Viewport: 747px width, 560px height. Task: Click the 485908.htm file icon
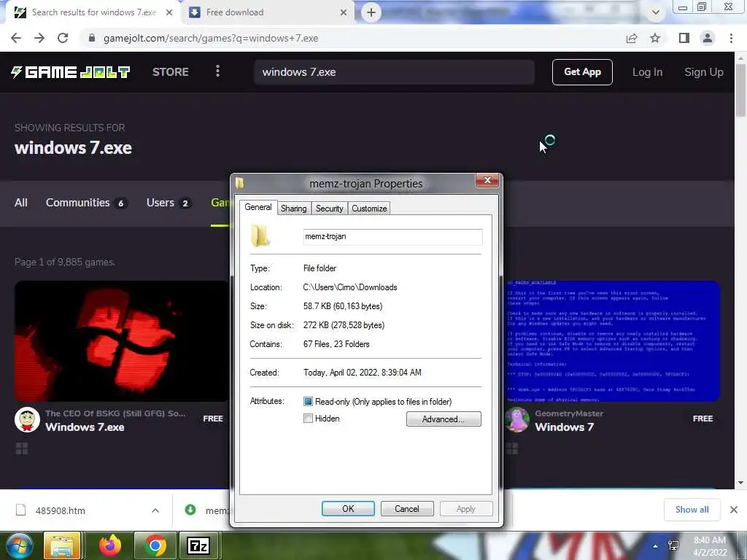point(21,510)
